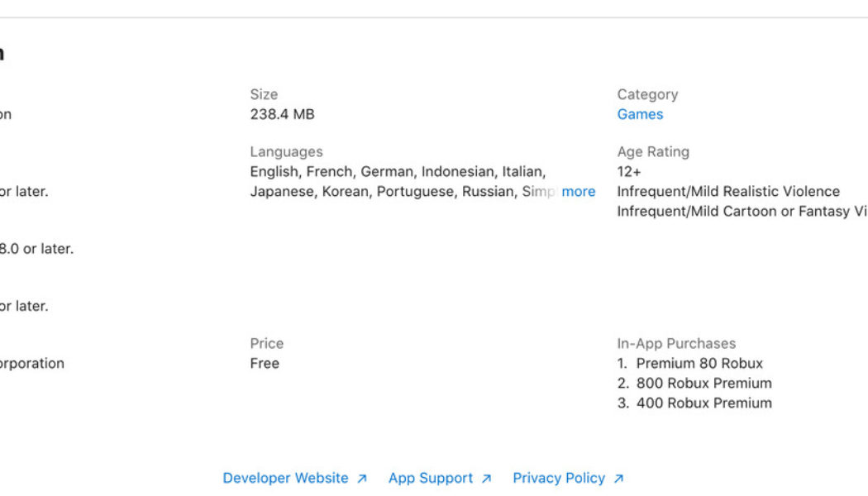868x496 pixels.
Task: Click the external-link arrow beside Privacy Policy
Action: pyautogui.click(x=618, y=478)
